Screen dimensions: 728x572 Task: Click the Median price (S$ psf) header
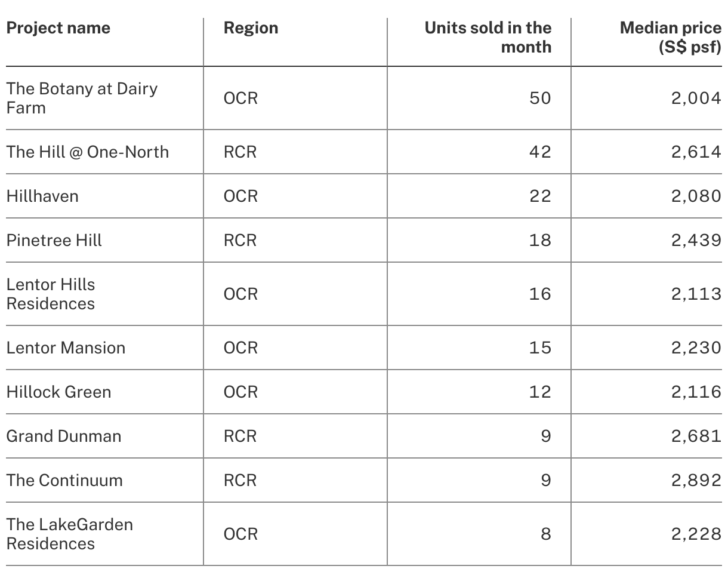670,37
